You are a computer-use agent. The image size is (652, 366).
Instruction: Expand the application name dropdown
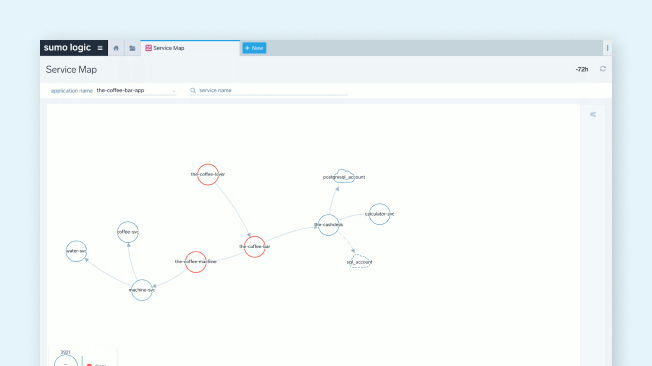point(136,90)
